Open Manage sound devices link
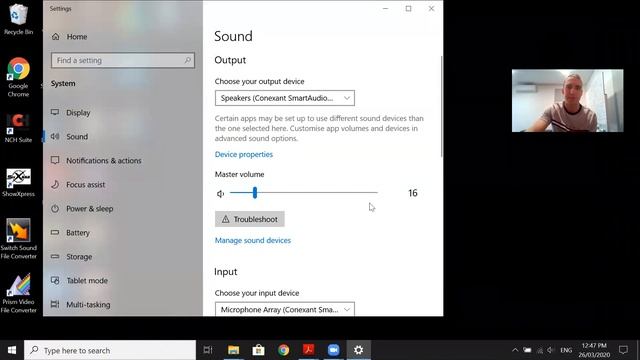Viewport: 640px width, 360px height. click(253, 240)
